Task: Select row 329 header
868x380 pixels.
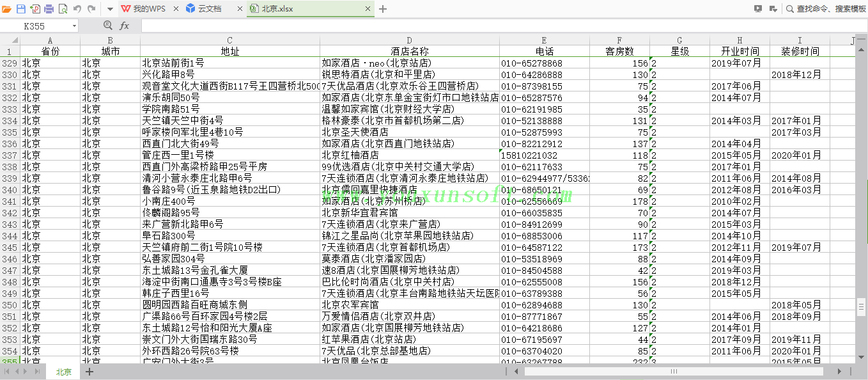Action: [x=10, y=63]
